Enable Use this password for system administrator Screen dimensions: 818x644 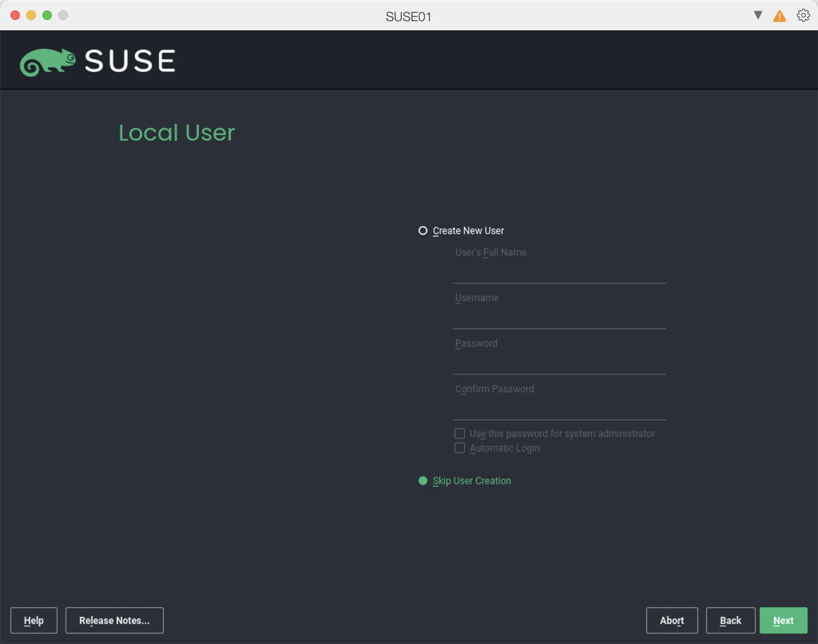pyautogui.click(x=459, y=433)
